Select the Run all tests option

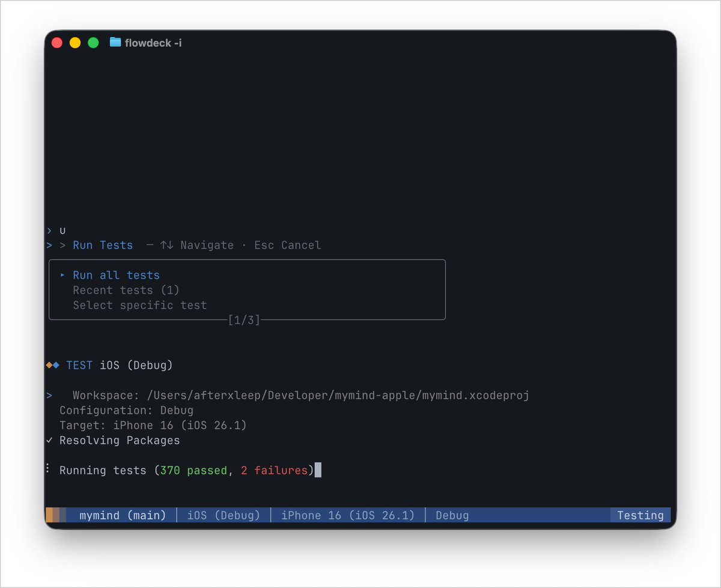click(116, 275)
